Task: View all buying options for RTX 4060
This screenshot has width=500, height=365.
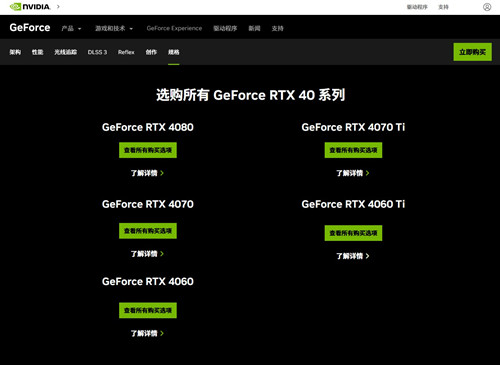Action: [148, 310]
